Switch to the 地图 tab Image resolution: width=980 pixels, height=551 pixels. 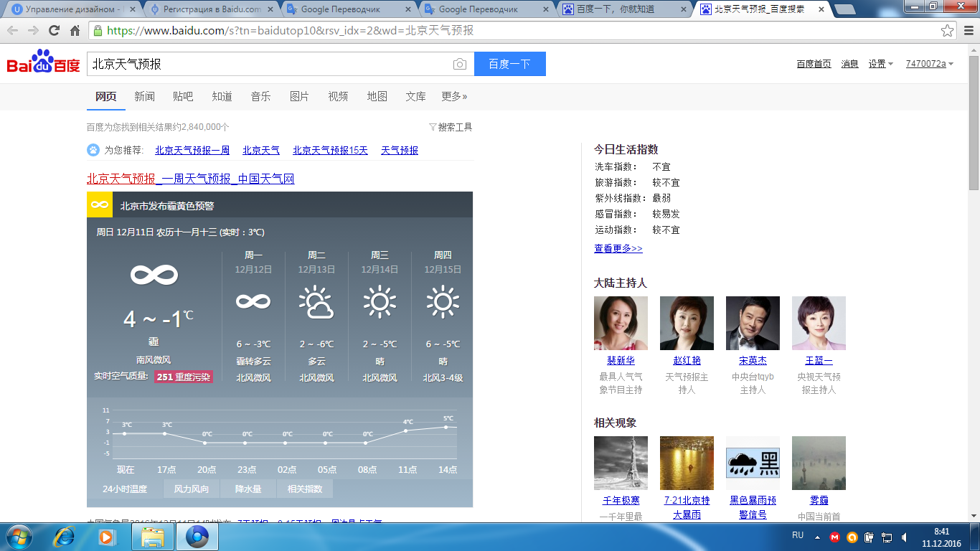pyautogui.click(x=377, y=96)
